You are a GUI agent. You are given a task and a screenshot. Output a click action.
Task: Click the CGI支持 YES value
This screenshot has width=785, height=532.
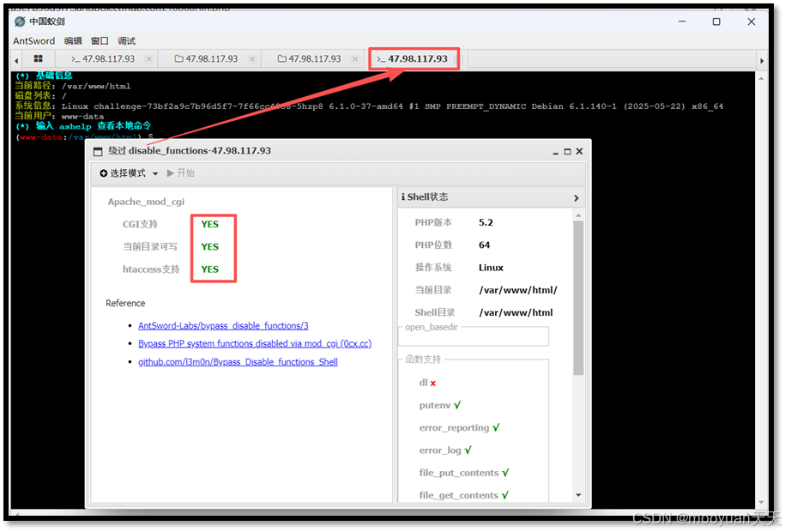point(210,225)
